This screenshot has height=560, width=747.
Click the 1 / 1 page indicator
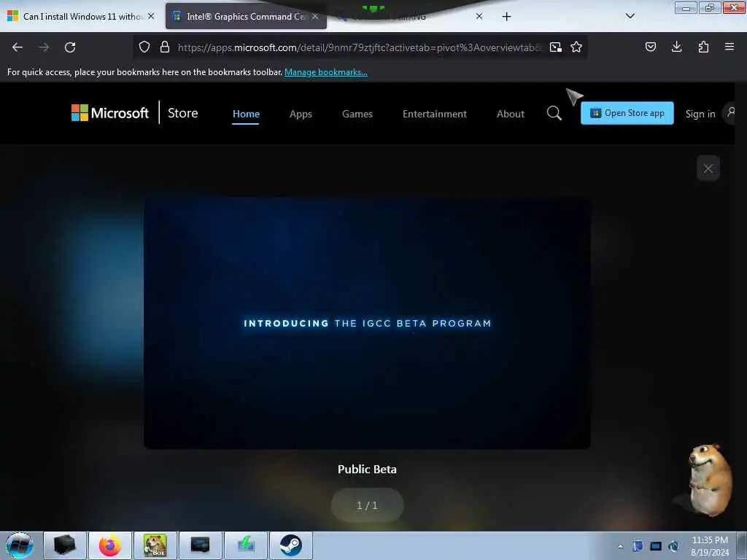tap(368, 505)
